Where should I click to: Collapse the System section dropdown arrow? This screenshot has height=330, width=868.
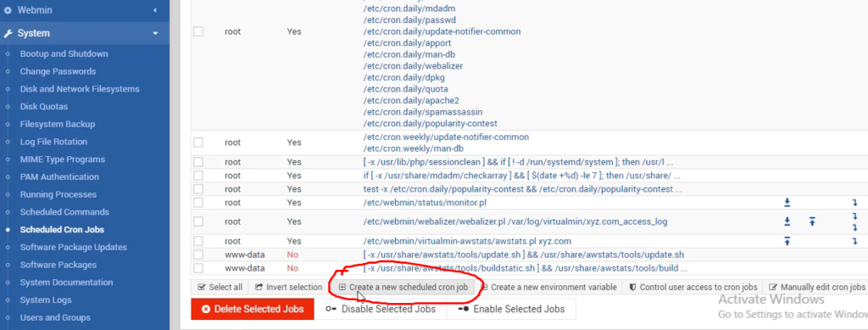155,33
